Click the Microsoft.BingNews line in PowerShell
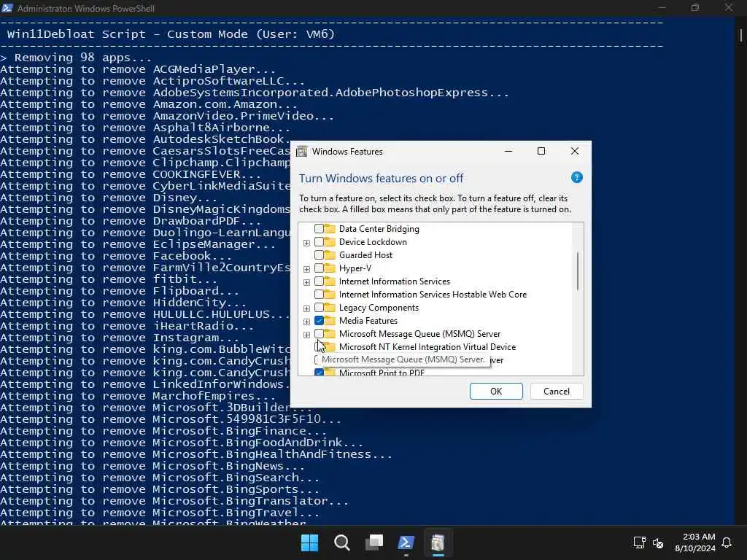747x560 pixels. point(152,466)
